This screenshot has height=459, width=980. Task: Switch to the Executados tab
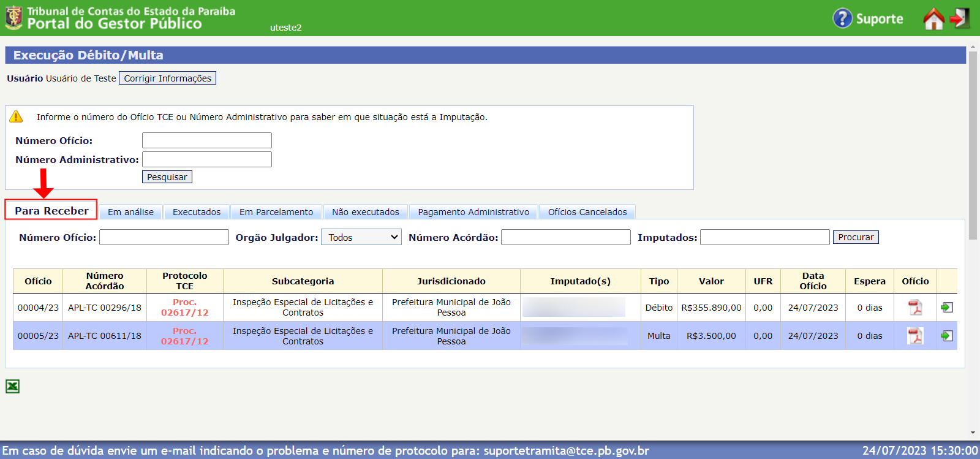point(197,212)
